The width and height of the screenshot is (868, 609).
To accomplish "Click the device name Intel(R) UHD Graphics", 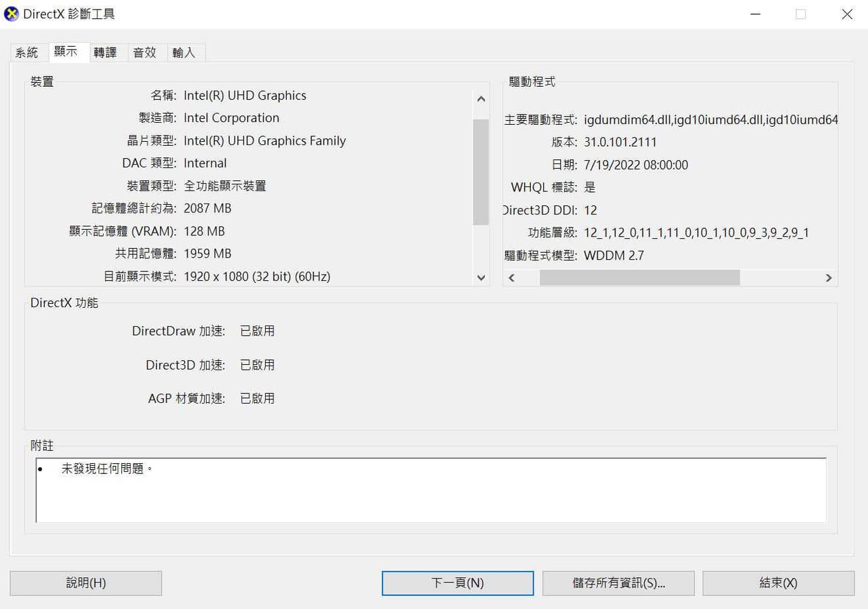I will 245,96.
